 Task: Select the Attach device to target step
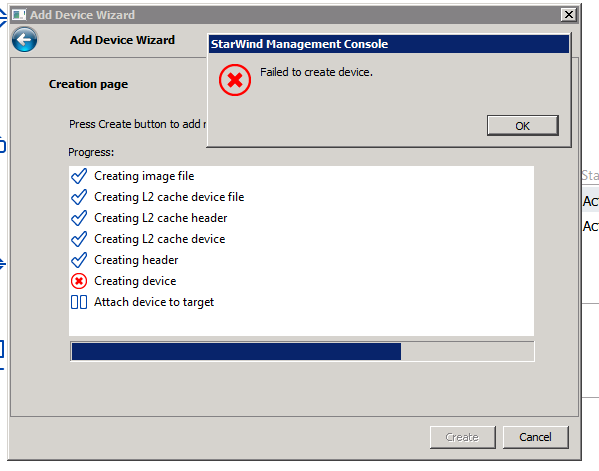154,302
